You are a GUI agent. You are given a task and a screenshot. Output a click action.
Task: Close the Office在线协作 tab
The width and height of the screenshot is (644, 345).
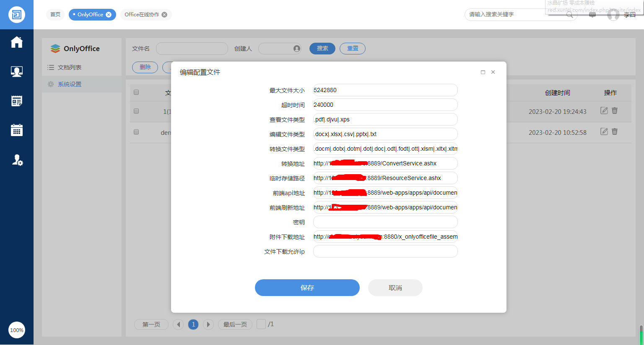click(x=164, y=15)
